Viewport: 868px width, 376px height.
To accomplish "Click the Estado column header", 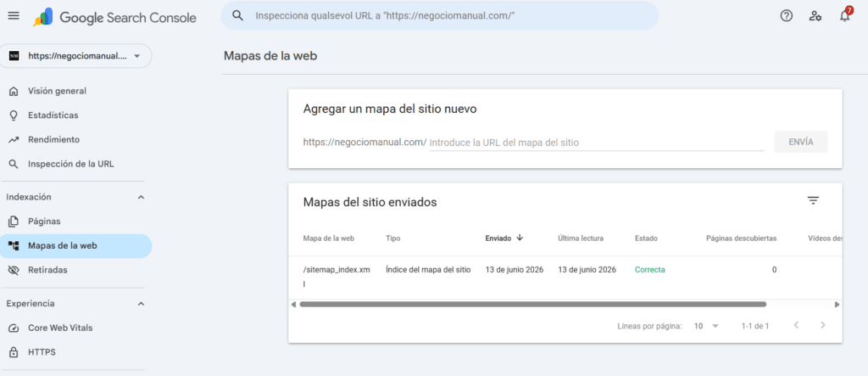I will coord(646,238).
